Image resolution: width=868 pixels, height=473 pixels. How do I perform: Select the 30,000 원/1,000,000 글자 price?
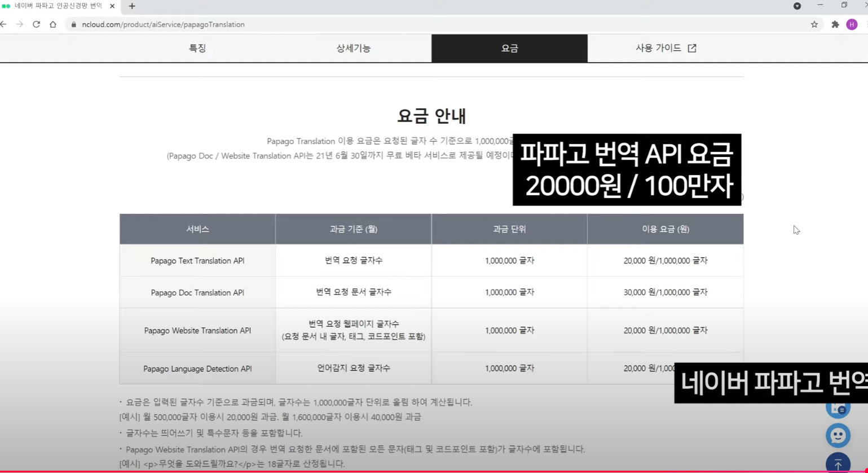pyautogui.click(x=666, y=292)
